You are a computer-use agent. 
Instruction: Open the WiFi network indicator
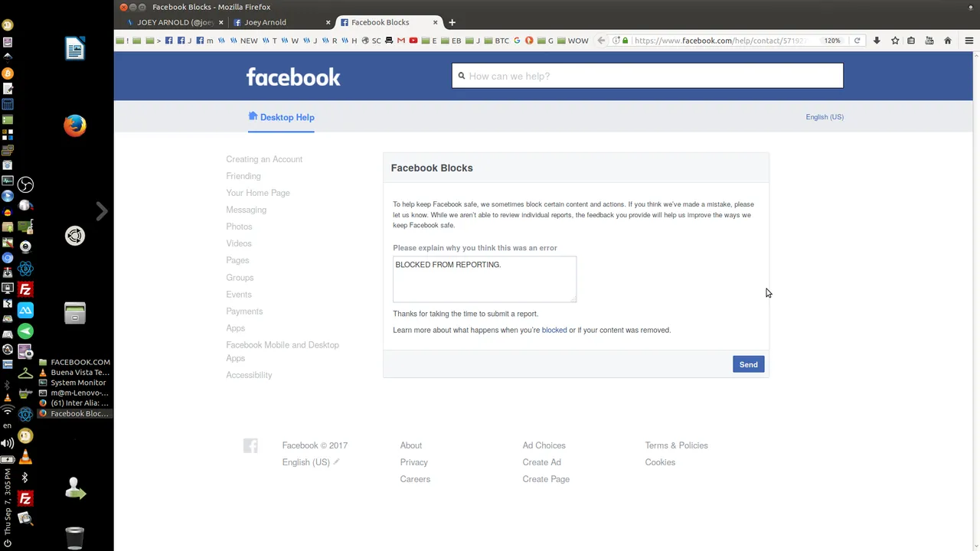click(x=8, y=412)
